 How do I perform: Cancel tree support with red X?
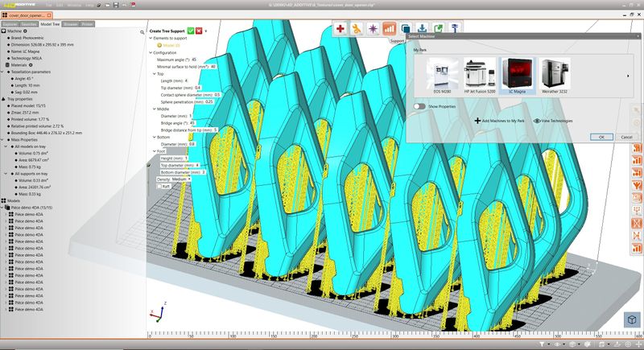(x=200, y=30)
